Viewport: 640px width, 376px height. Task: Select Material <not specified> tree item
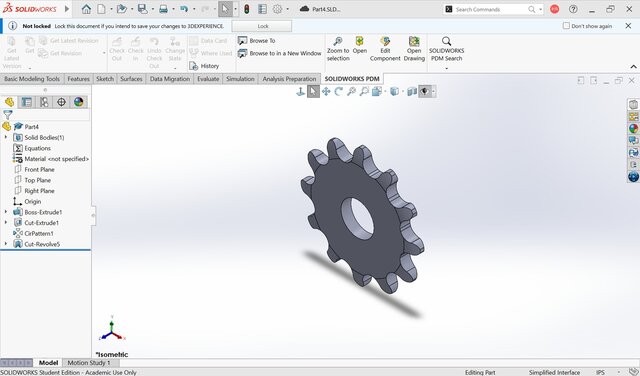(51, 159)
